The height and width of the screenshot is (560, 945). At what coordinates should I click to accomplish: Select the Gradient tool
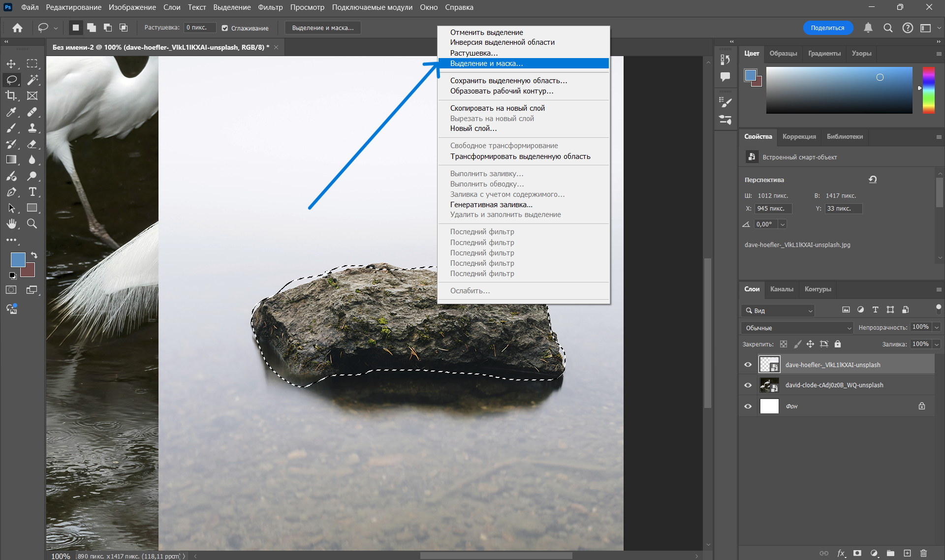(11, 160)
